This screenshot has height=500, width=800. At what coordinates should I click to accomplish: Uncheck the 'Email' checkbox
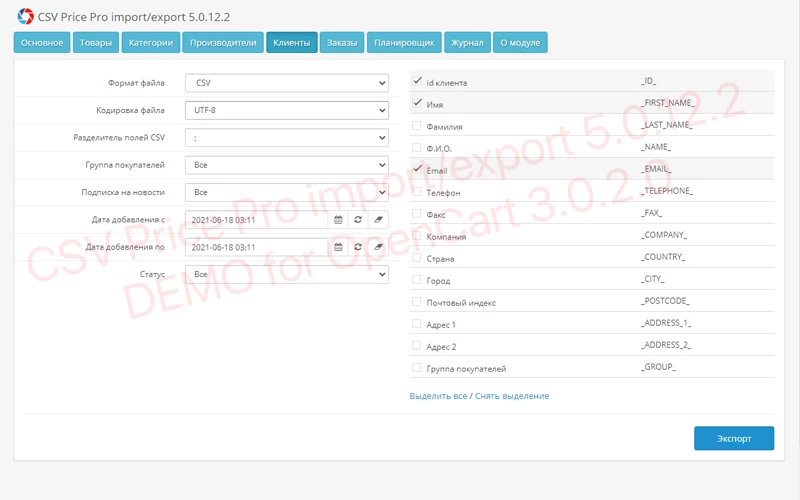coord(417,169)
